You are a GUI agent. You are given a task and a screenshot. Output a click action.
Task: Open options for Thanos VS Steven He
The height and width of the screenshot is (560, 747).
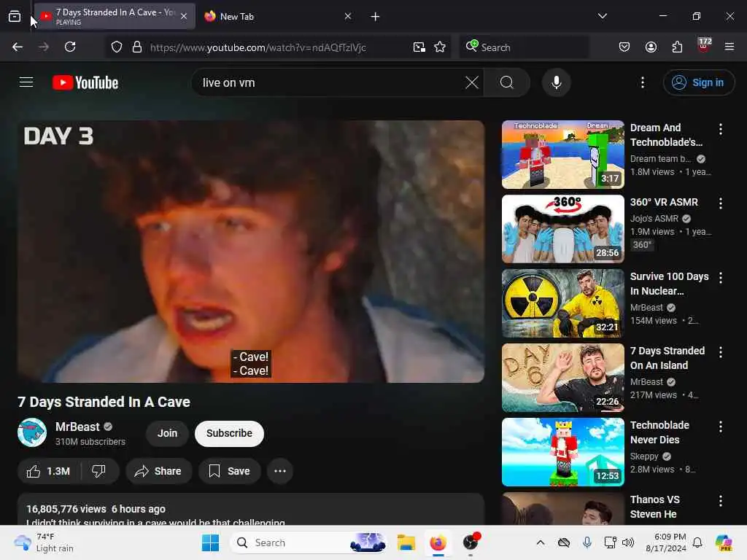(x=720, y=500)
